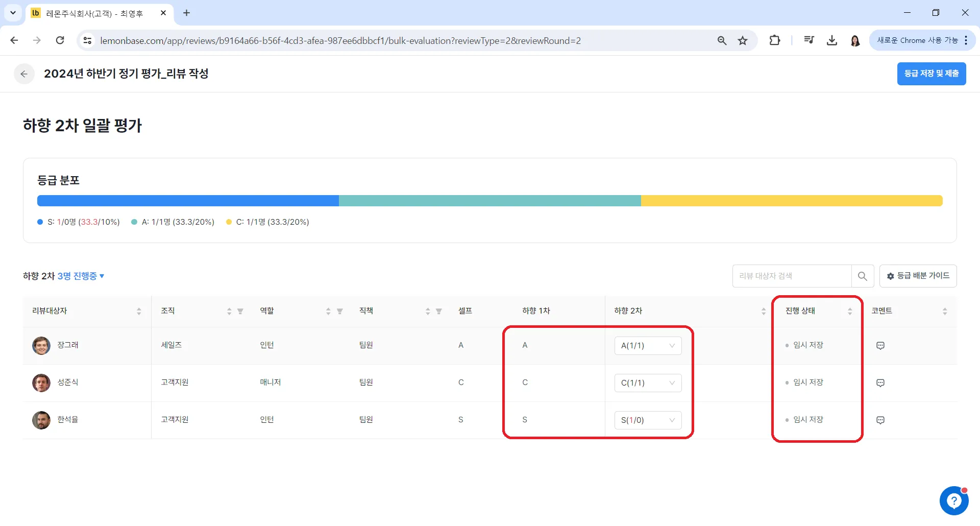The width and height of the screenshot is (980, 526).
Task: Open Chrome extensions puzzle icon
Action: pyautogui.click(x=774, y=40)
